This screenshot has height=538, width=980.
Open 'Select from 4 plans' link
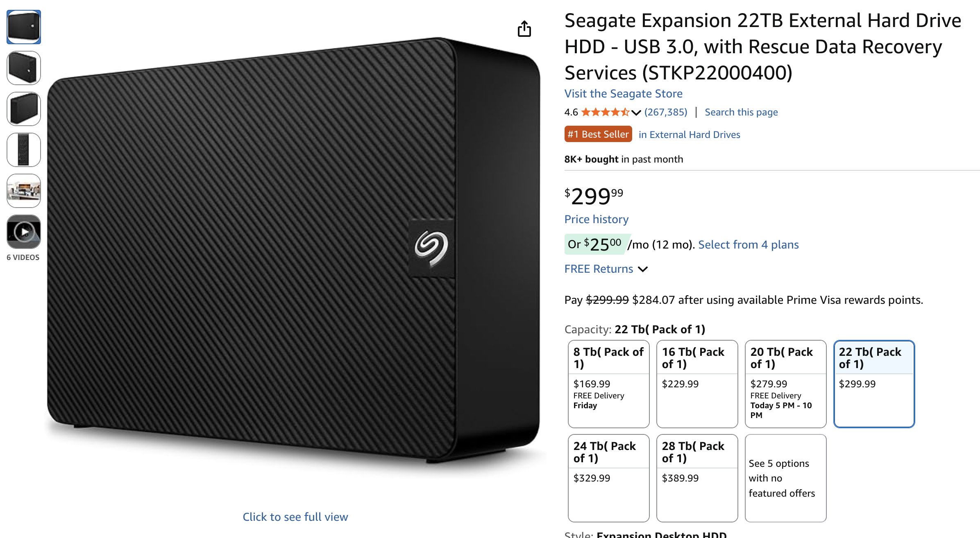coord(748,245)
